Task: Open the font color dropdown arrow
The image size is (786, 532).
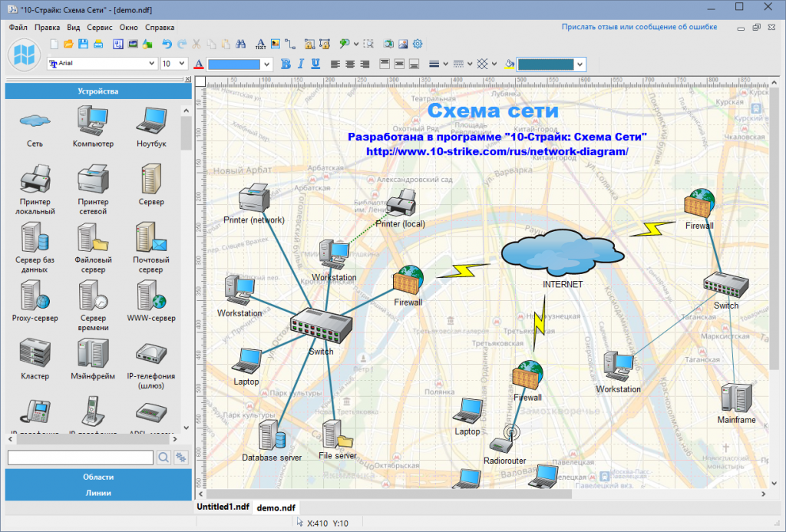Action: coord(266,64)
